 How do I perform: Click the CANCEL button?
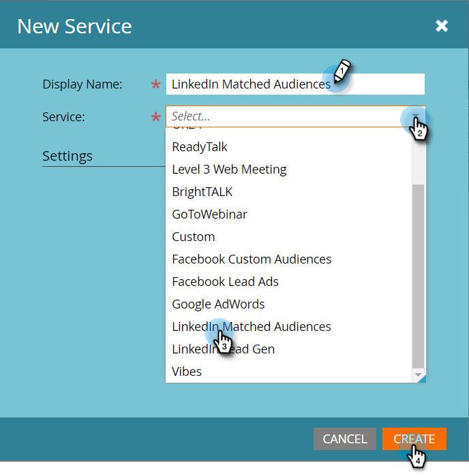[345, 439]
